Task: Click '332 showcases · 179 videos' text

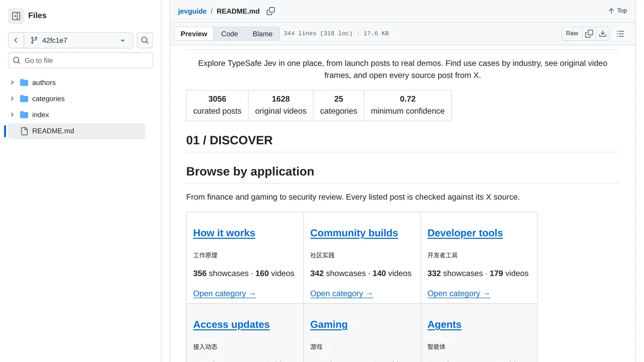Action: click(x=478, y=274)
